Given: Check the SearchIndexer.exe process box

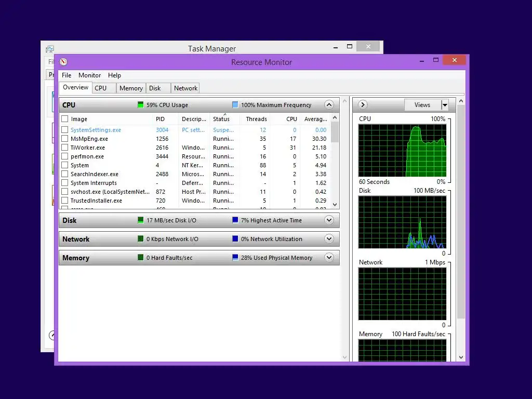Looking at the screenshot, I should 65,174.
